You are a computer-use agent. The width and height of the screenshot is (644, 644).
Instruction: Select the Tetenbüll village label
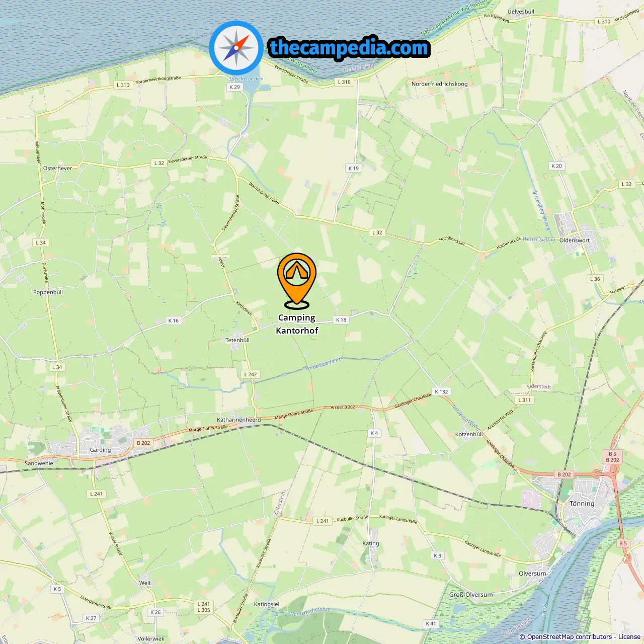click(x=237, y=340)
